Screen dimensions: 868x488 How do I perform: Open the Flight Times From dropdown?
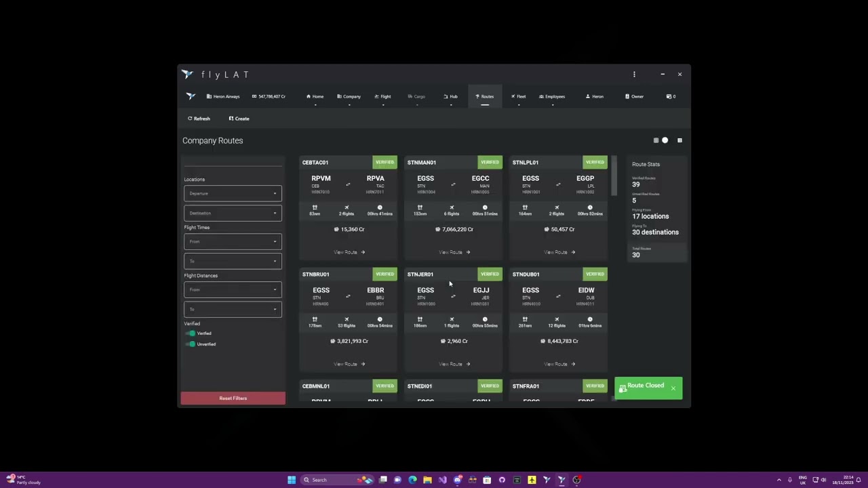(233, 241)
